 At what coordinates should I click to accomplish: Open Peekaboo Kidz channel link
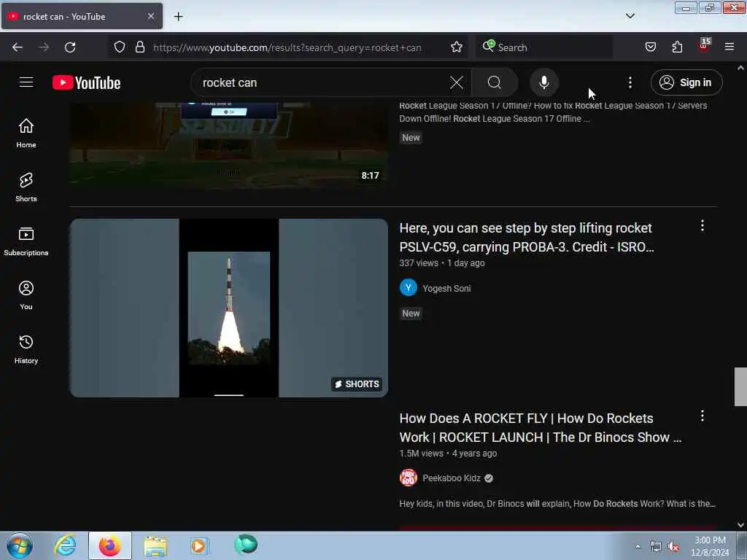click(x=452, y=478)
